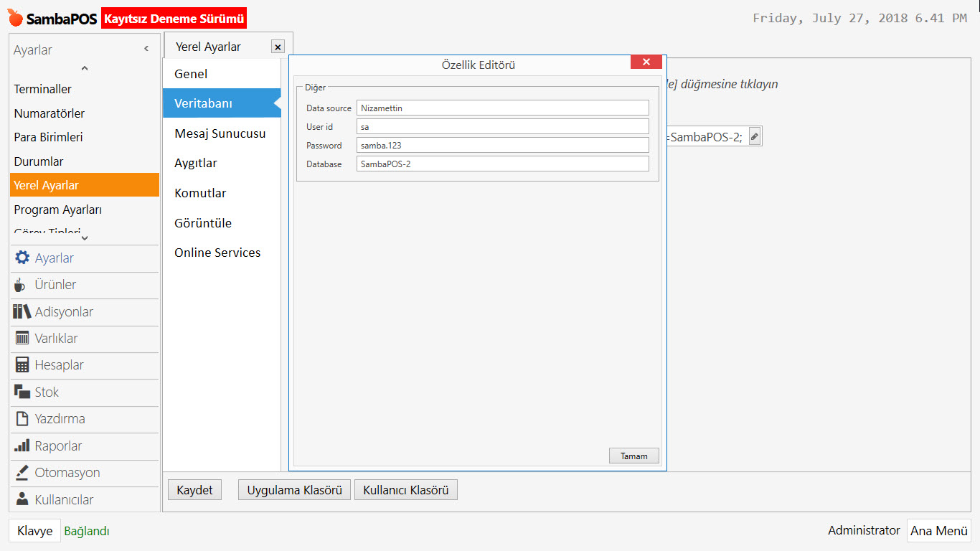Click the Otomasyon pen icon
Screen dimensions: 980x551
click(x=22, y=473)
